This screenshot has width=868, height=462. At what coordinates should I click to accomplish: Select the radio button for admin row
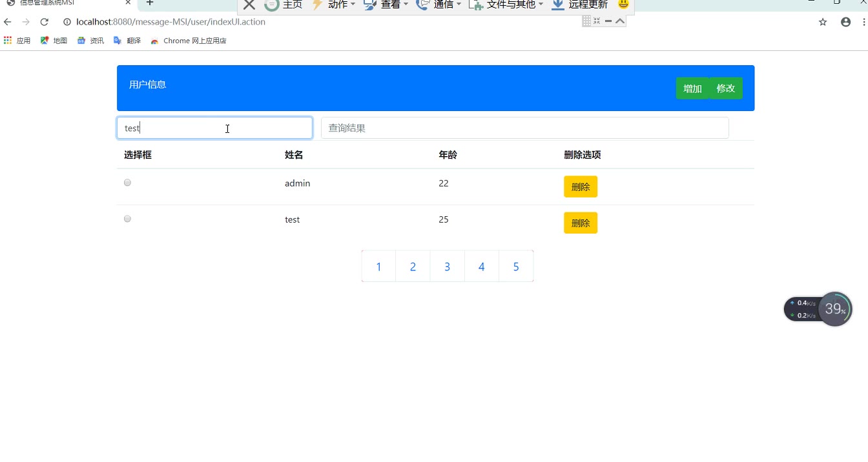(x=127, y=183)
